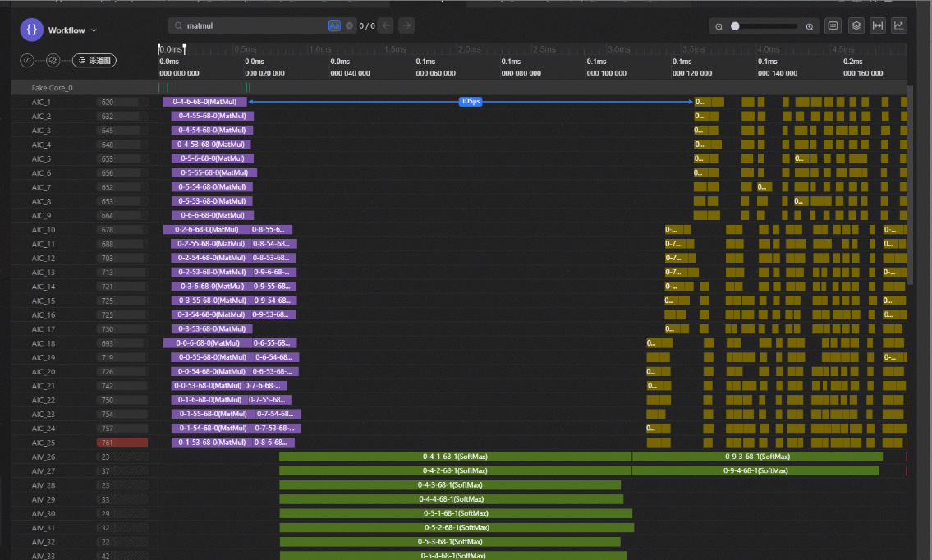The image size is (932, 560).
Task: Click the fit-to-width arrows icon
Action: tap(878, 25)
